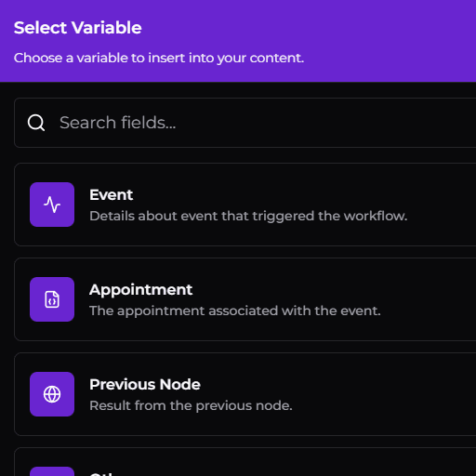Screen dimensions: 476x476
Task: Open the Previous Node variable title
Action: point(145,385)
